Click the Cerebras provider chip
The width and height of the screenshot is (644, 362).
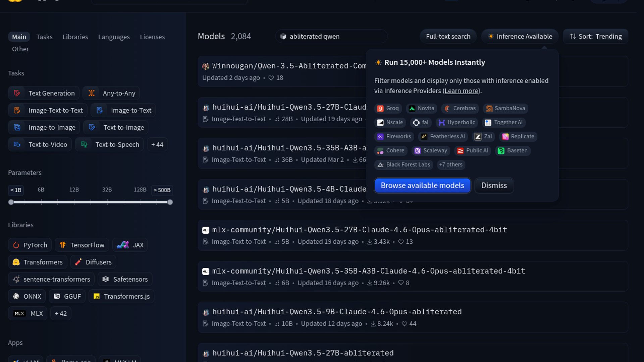click(x=460, y=108)
